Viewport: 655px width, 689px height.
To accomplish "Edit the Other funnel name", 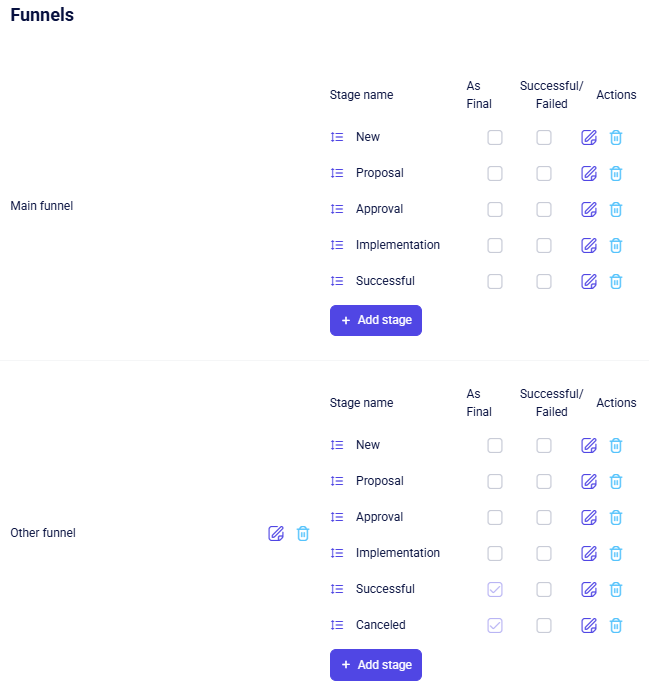I will tap(276, 534).
